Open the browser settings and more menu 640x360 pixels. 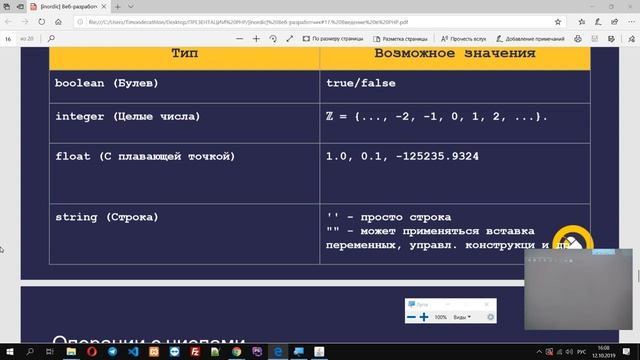click(x=631, y=22)
